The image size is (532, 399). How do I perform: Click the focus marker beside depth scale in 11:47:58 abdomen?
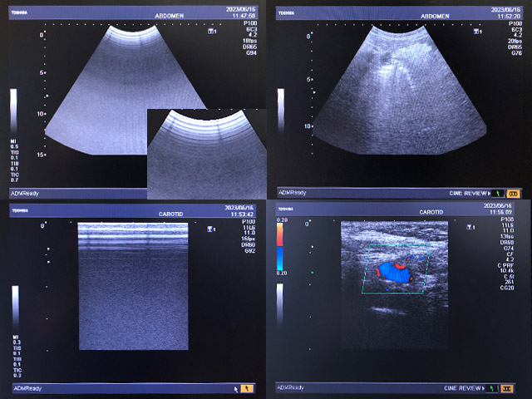tap(47, 96)
